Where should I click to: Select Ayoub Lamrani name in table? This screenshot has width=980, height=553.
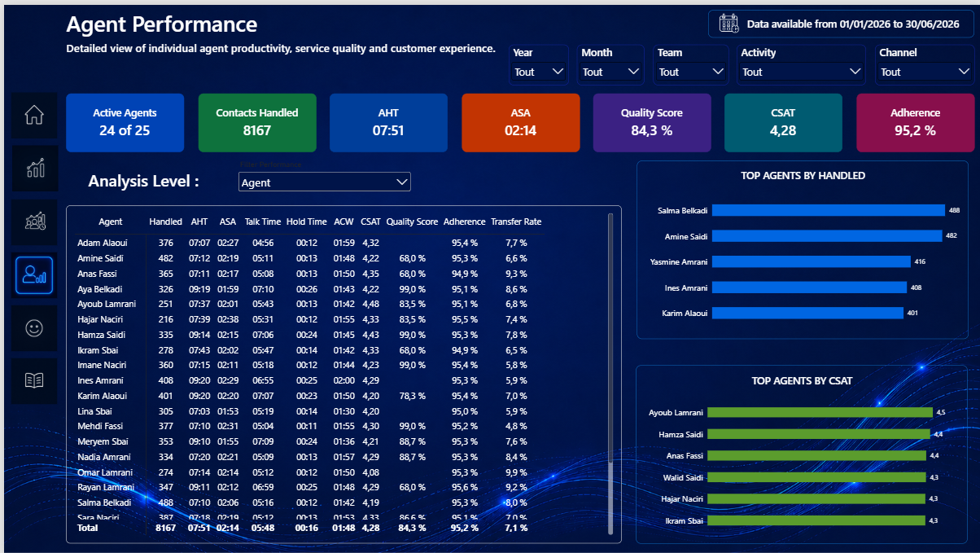point(107,304)
